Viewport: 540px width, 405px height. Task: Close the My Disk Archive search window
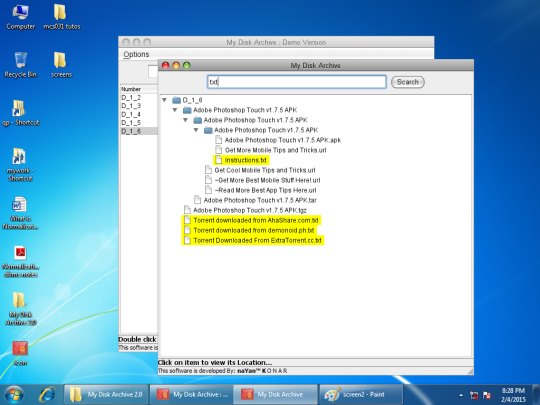166,65
